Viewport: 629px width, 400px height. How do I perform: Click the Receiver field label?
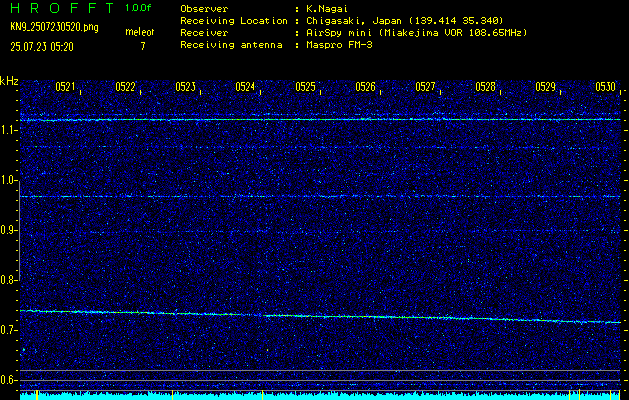pyautogui.click(x=204, y=32)
